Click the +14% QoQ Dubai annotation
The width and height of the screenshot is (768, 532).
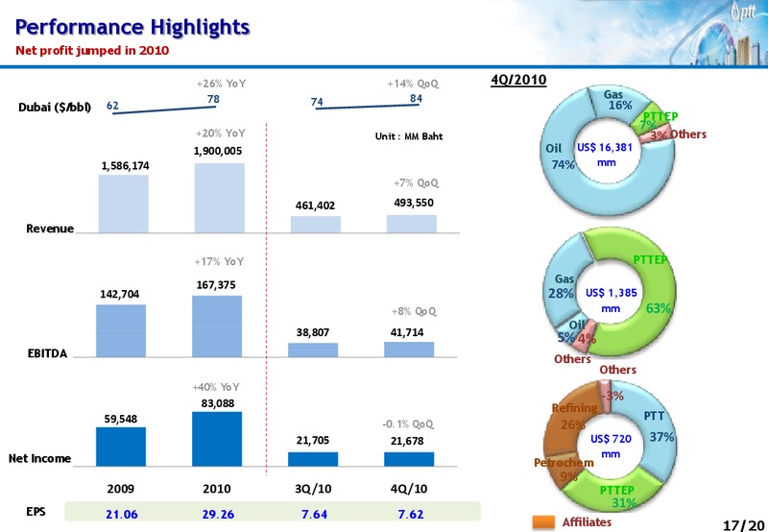(x=414, y=84)
